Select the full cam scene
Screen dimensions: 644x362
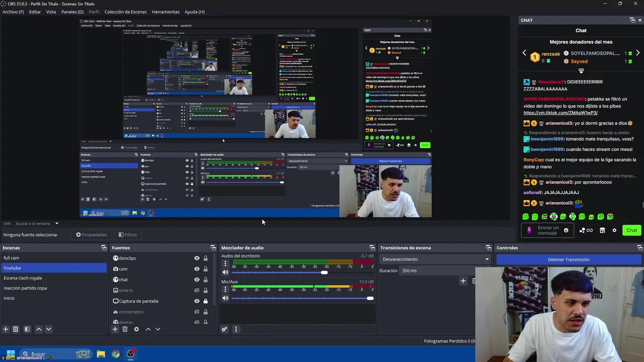click(x=53, y=258)
